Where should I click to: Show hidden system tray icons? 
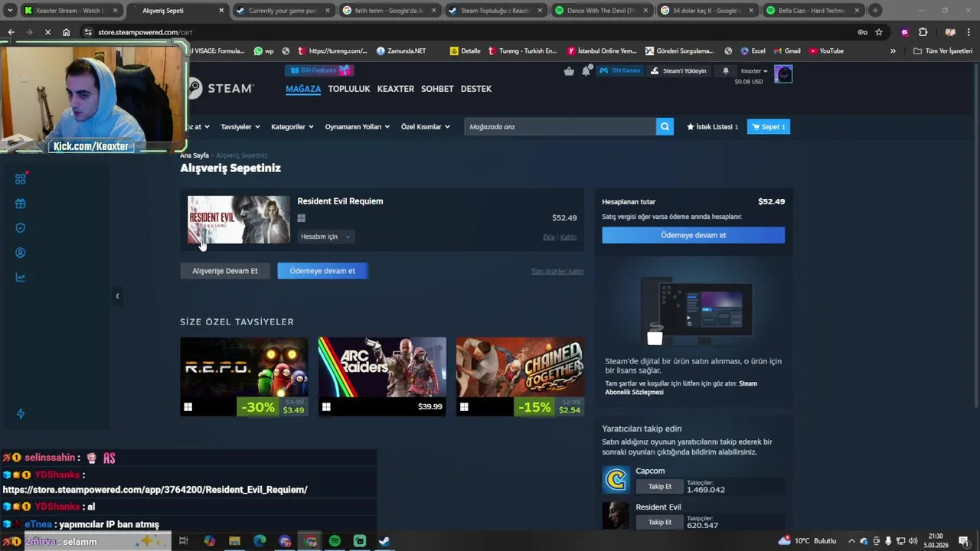pos(851,541)
